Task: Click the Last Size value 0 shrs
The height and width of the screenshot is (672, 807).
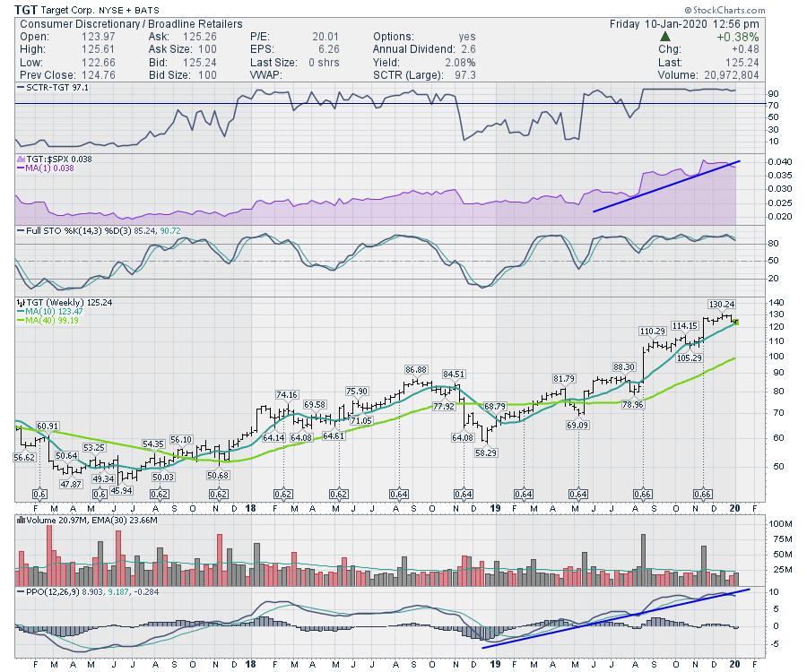Action: (324, 62)
